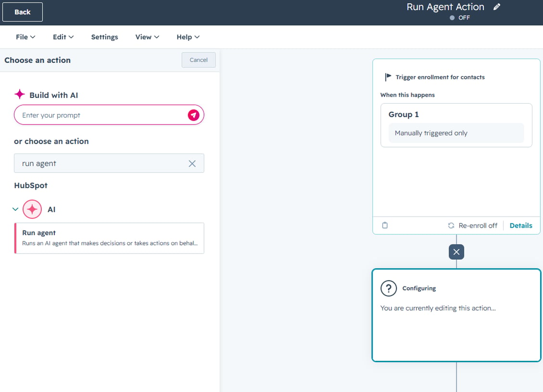This screenshot has height=392, width=543.
Task: Click the Cancel button
Action: coord(199,60)
